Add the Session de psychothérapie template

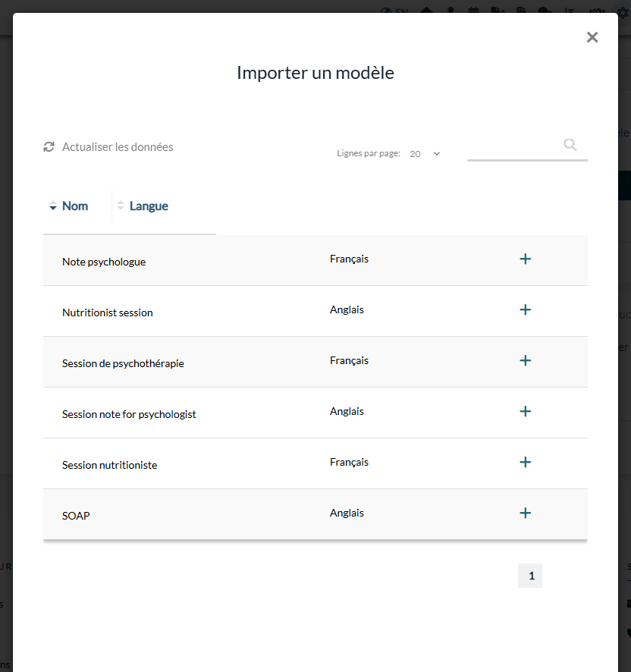(x=525, y=360)
